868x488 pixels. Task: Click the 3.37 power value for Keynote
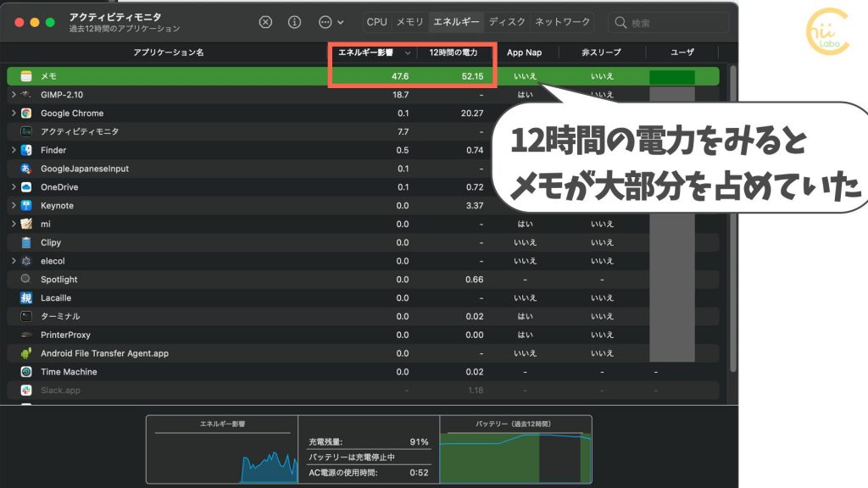(475, 205)
